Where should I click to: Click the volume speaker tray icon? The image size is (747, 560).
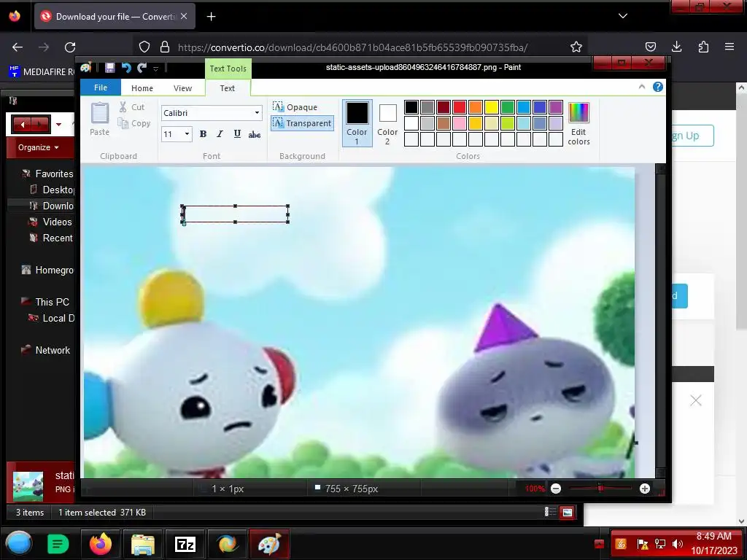(x=677, y=544)
